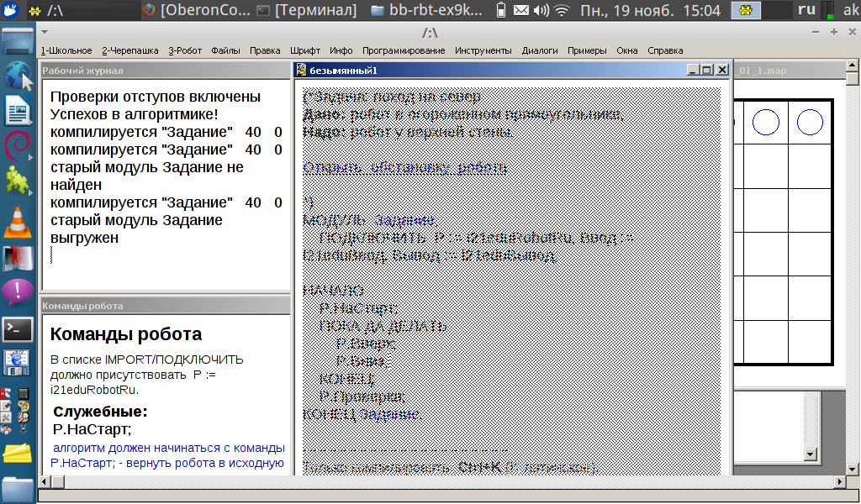
Task: Click the volume speaker tray icon
Action: point(541,10)
